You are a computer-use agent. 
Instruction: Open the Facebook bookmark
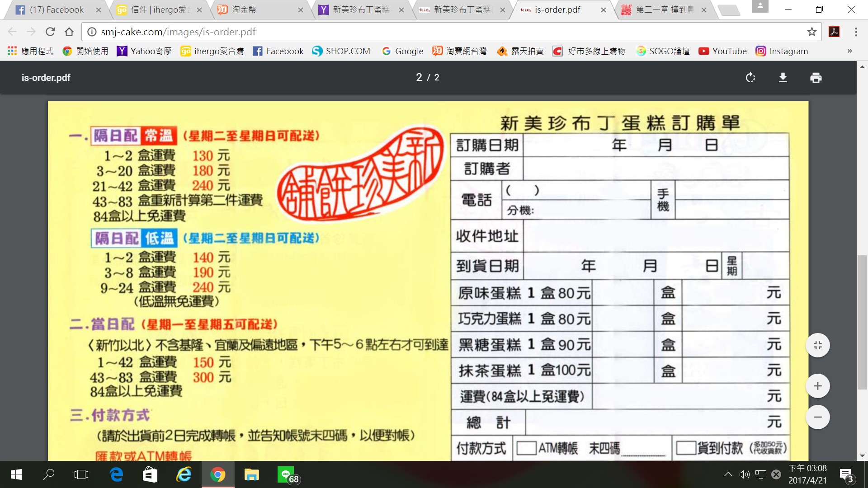pos(278,51)
